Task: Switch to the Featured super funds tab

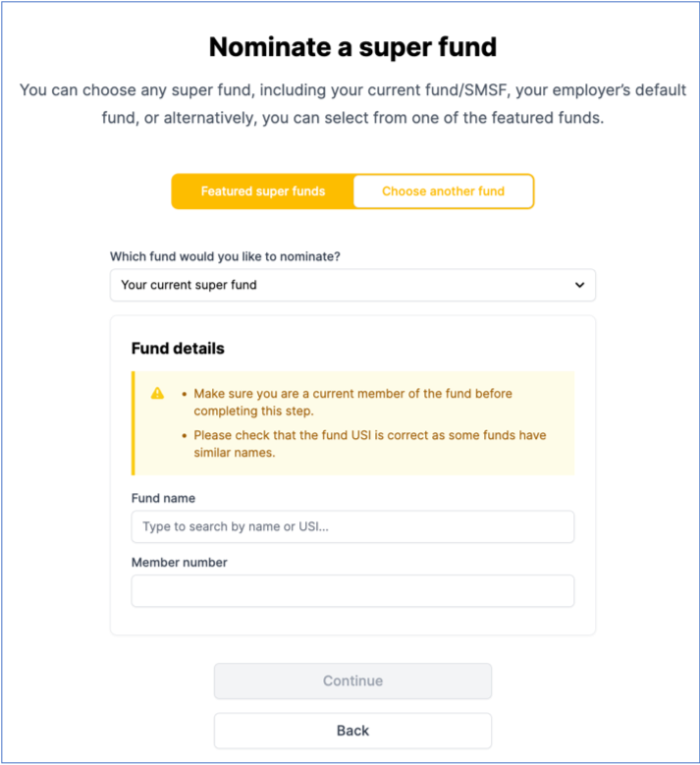Action: tap(262, 191)
